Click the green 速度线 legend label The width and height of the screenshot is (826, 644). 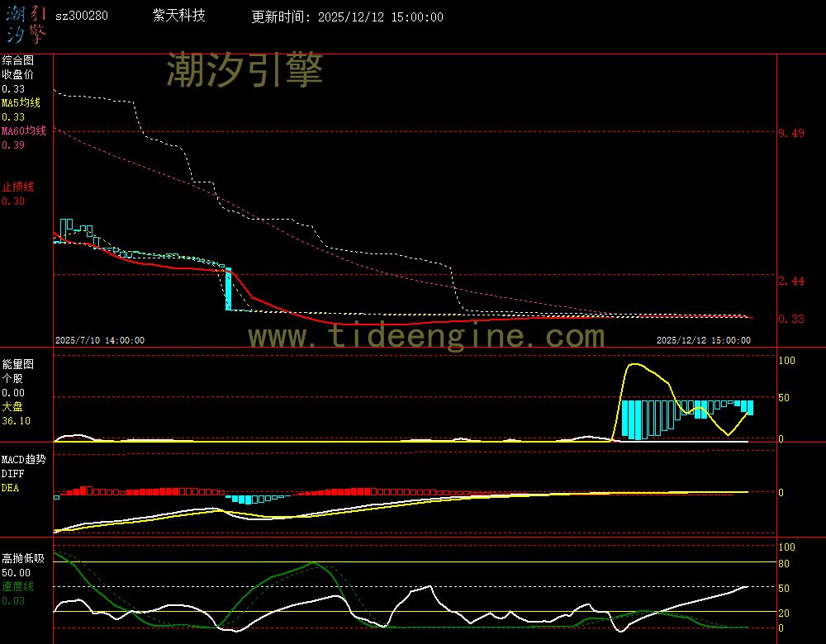tap(17, 586)
